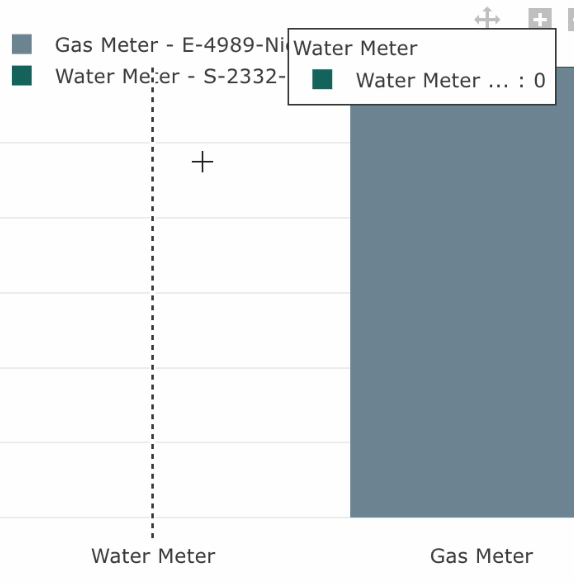Image resolution: width=574 pixels, height=583 pixels.
Task: Click the green swatch inside the hover tooltip
Action: [322, 79]
